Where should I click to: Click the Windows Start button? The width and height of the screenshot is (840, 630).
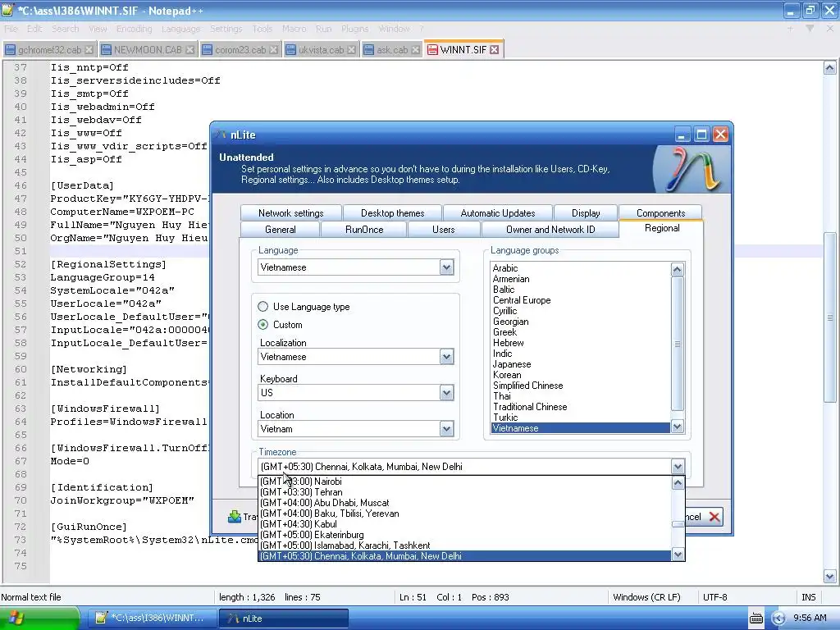(39, 619)
